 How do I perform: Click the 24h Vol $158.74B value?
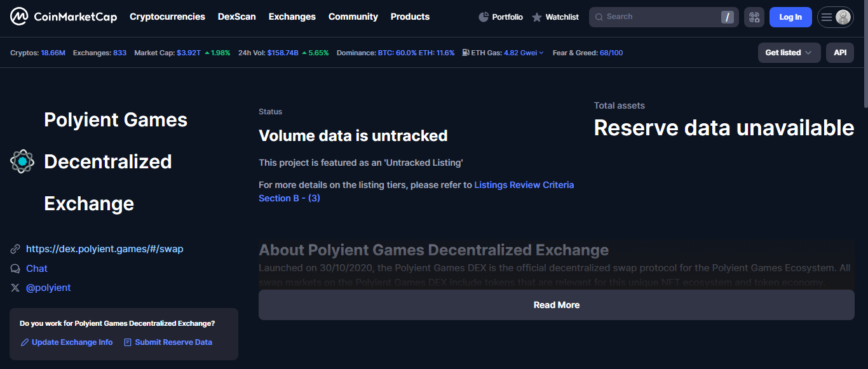pos(283,53)
